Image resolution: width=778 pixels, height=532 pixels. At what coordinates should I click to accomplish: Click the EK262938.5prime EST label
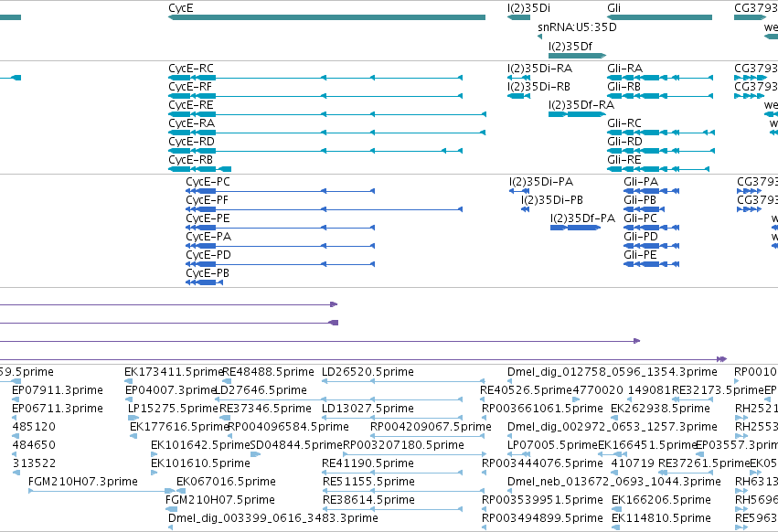click(x=661, y=409)
